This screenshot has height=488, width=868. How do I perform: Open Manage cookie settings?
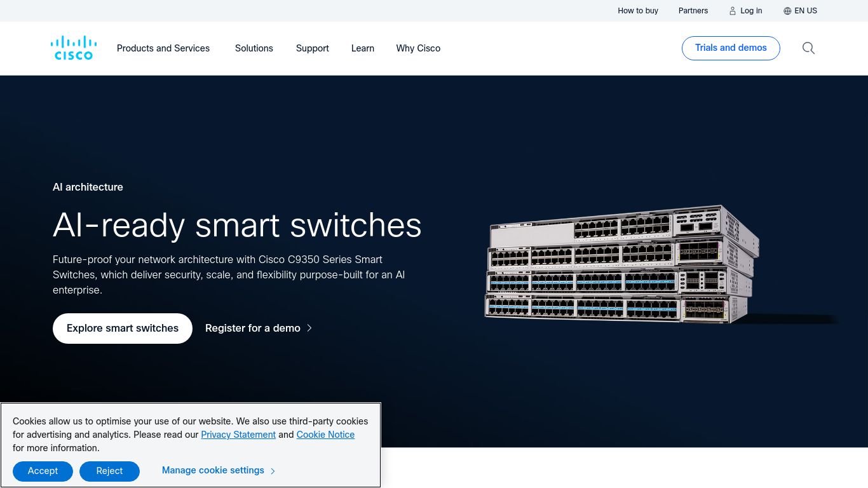tap(213, 470)
